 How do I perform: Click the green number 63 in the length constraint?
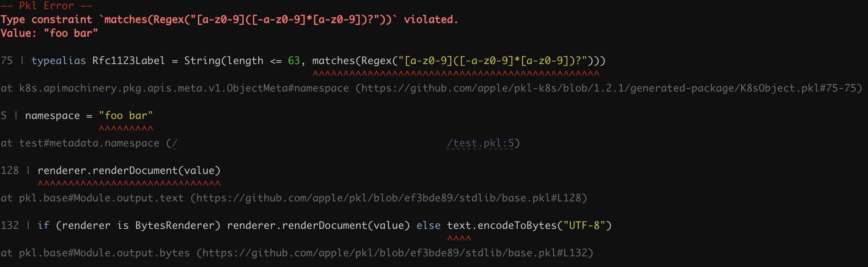pyautogui.click(x=294, y=61)
